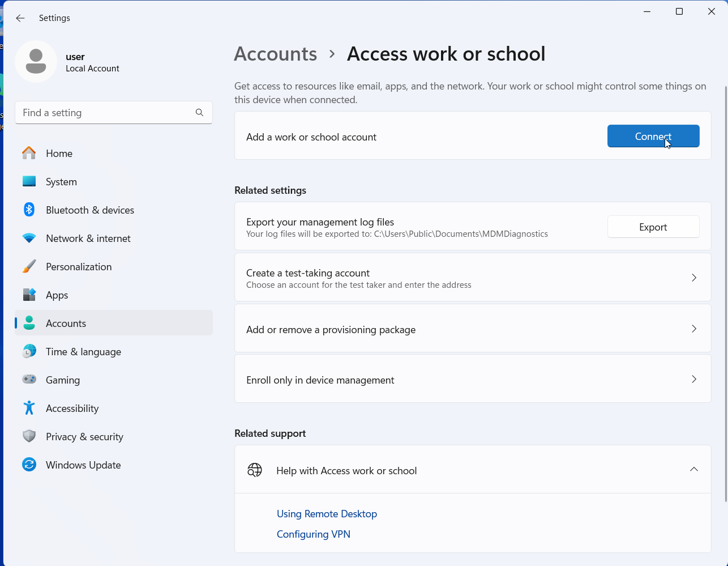
Task: Click globe icon beside Help with Access
Action: point(255,470)
